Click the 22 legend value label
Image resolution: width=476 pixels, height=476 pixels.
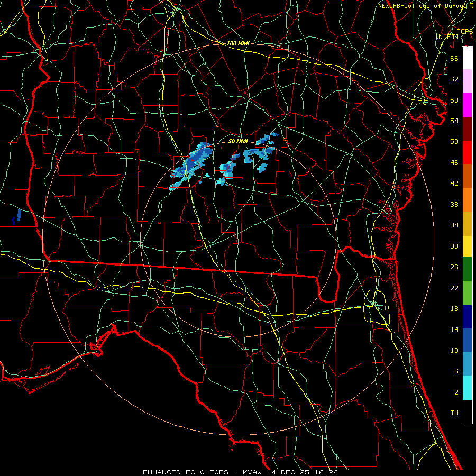[454, 288]
